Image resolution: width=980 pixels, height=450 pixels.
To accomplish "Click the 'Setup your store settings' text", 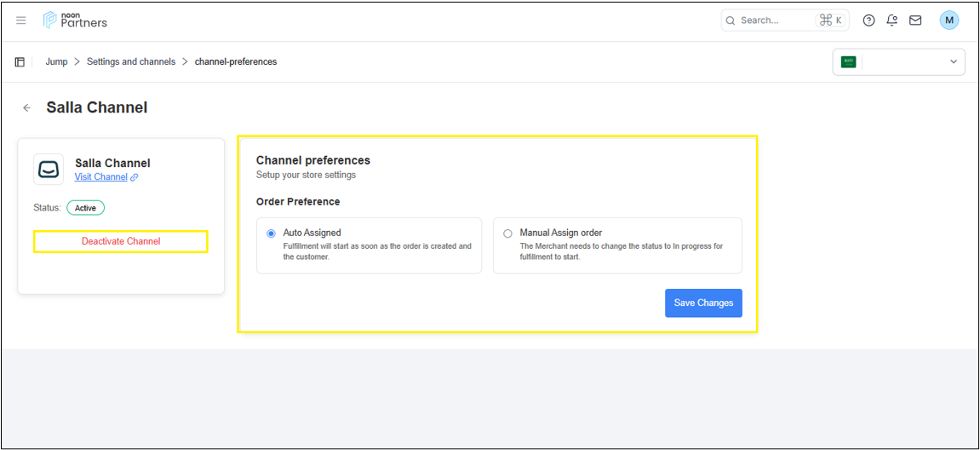I will tap(307, 176).
